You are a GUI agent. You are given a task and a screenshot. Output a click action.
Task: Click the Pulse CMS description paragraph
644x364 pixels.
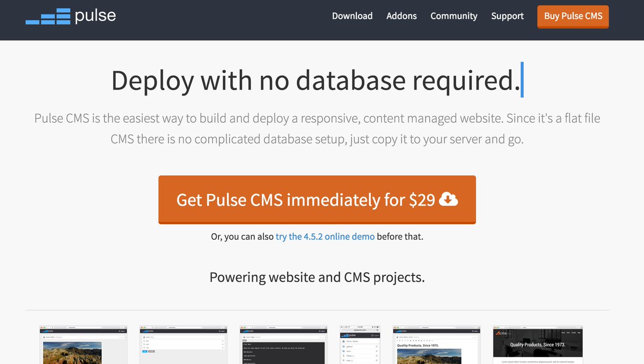[317, 129]
